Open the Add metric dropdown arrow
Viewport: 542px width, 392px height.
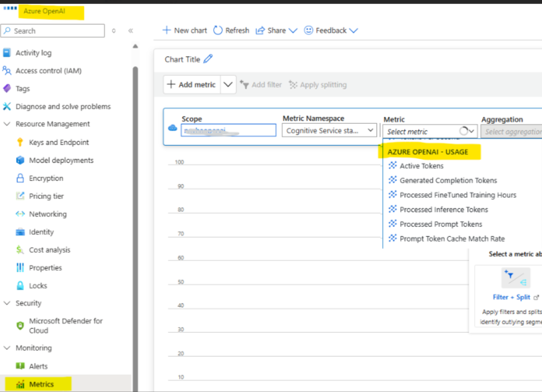pos(228,85)
